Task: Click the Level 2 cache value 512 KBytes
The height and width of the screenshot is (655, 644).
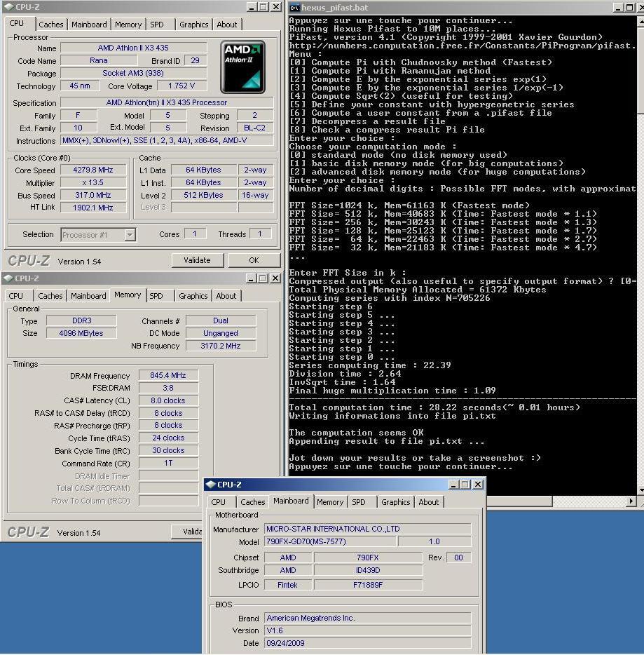Action: pos(203,195)
